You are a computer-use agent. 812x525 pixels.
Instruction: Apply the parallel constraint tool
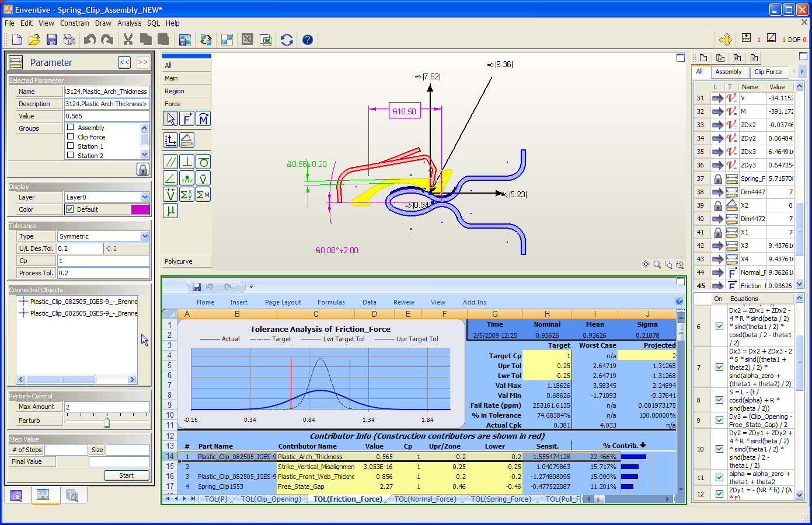point(170,162)
